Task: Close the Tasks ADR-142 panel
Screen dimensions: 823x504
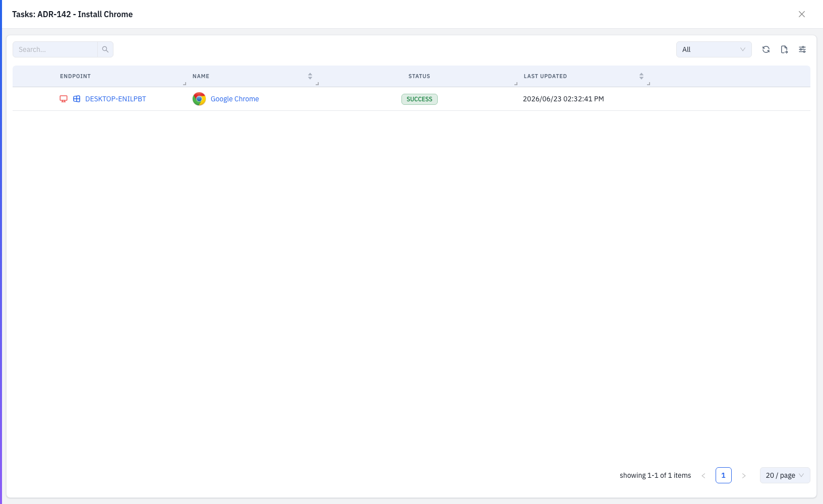Action: coord(802,14)
